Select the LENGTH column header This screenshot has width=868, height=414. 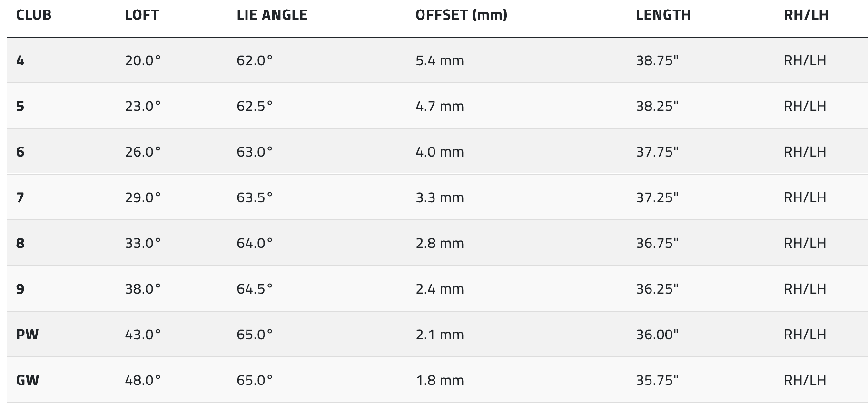click(x=663, y=15)
